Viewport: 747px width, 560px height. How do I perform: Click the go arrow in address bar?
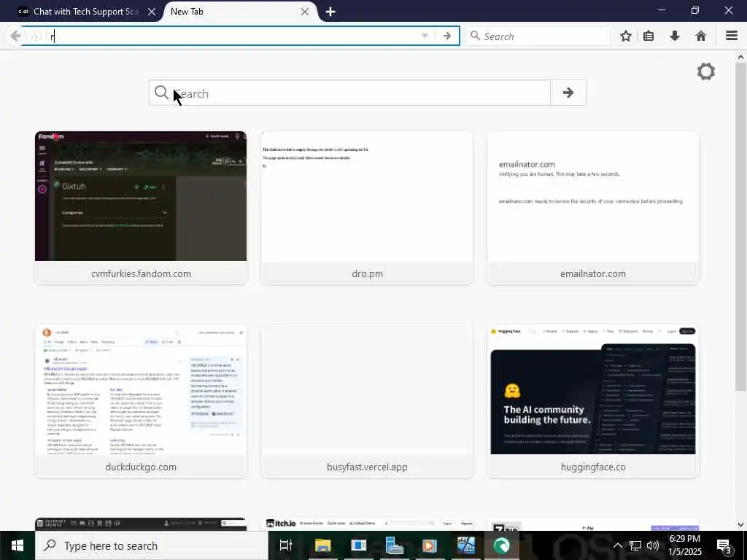tap(447, 36)
